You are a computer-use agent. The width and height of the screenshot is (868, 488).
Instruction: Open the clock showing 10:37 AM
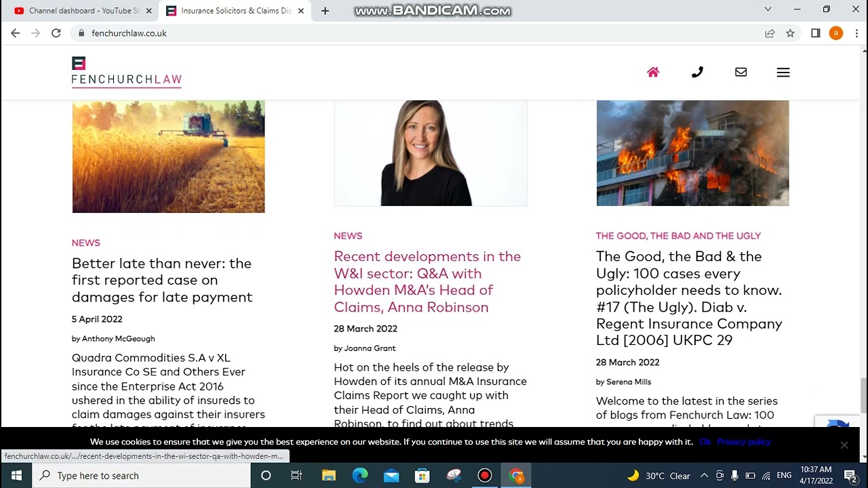pyautogui.click(x=816, y=470)
